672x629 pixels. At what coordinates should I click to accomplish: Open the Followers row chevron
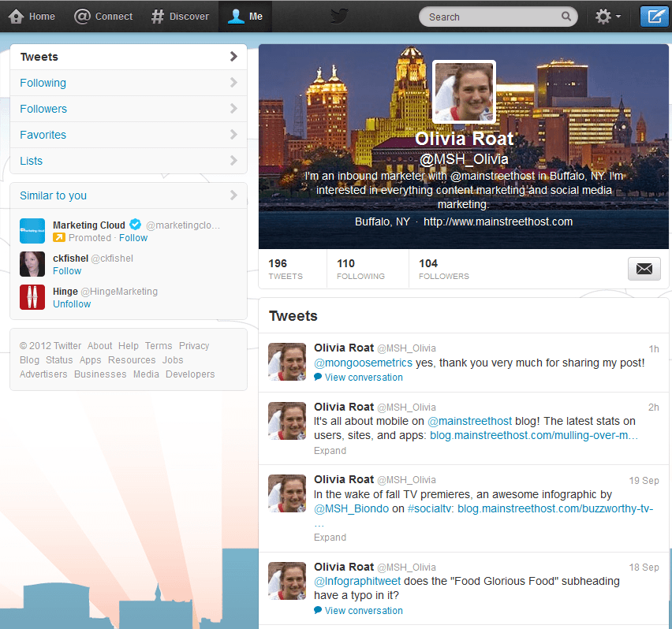click(x=233, y=109)
